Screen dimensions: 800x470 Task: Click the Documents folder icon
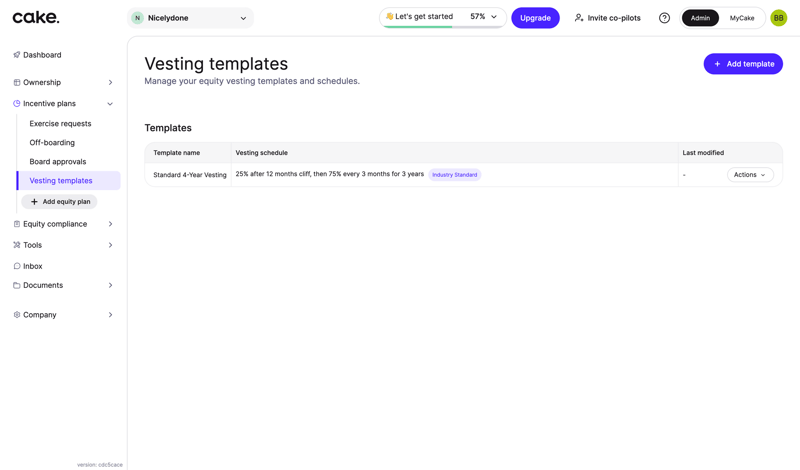17,285
